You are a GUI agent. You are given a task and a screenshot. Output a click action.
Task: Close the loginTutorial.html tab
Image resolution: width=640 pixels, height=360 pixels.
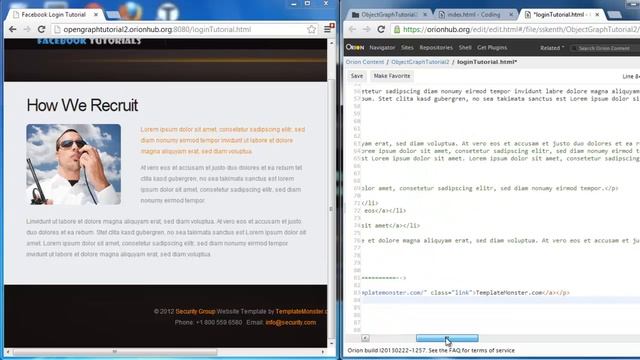click(597, 14)
